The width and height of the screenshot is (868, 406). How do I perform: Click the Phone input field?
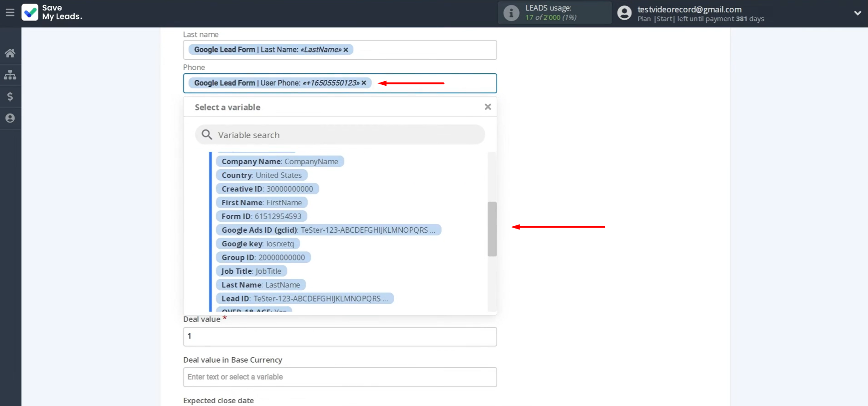pos(340,83)
